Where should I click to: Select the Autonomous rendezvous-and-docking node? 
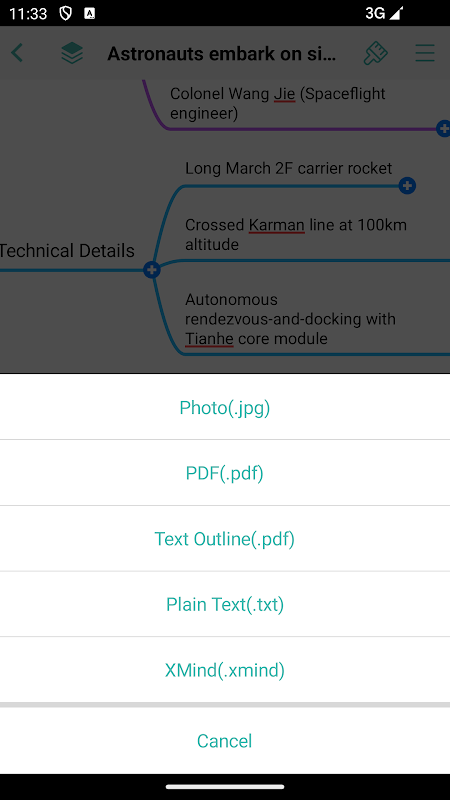pyautogui.click(x=290, y=319)
